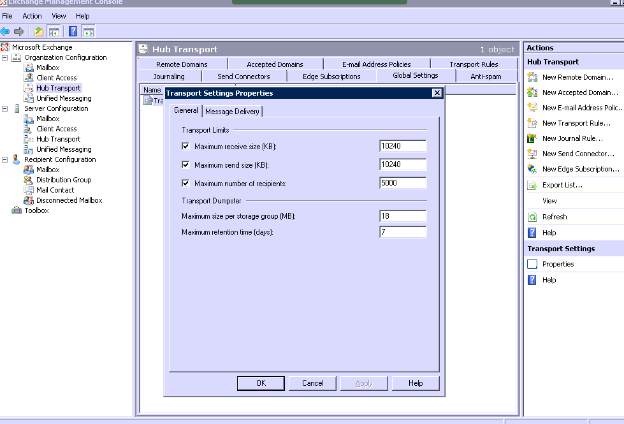Viewport: 624px width, 424px height.
Task: Toggle Maximum receive size checkbox
Action: pyautogui.click(x=185, y=146)
